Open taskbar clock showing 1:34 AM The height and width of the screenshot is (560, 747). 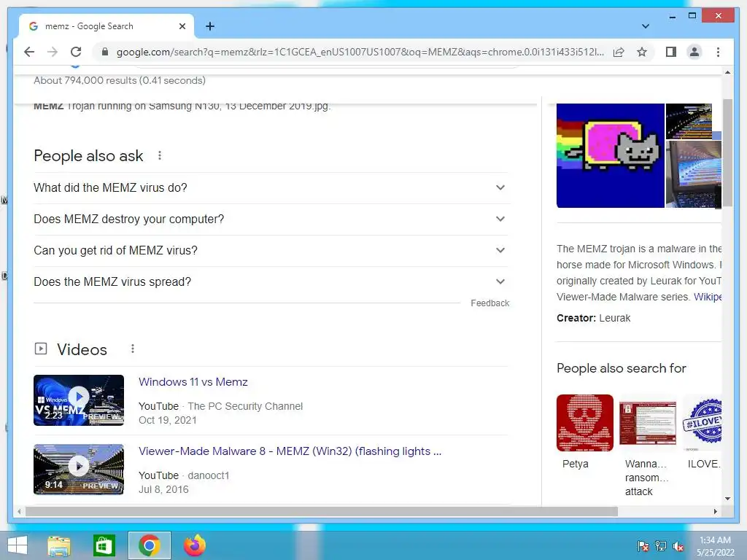tap(715, 546)
